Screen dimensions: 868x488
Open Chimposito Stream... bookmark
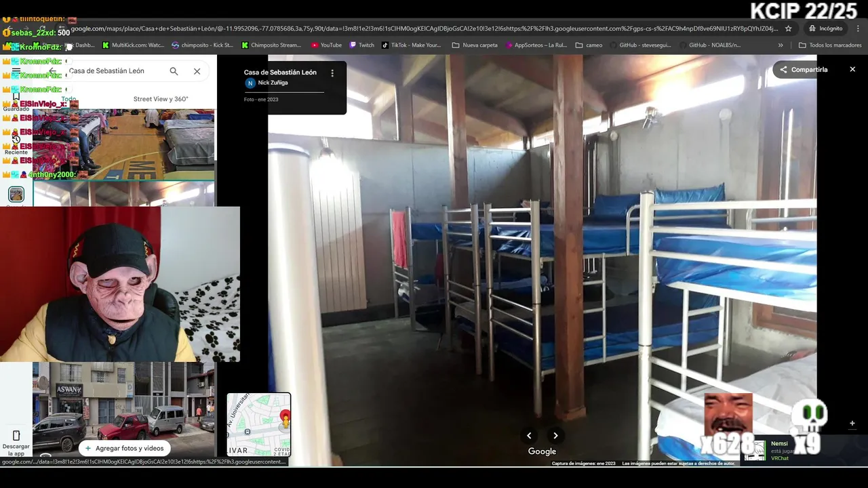pos(271,45)
